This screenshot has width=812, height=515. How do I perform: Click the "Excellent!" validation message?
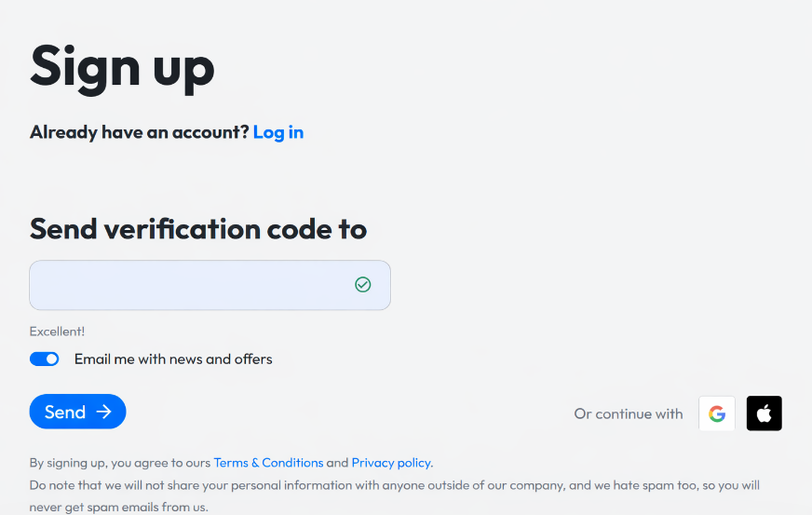[x=57, y=332]
